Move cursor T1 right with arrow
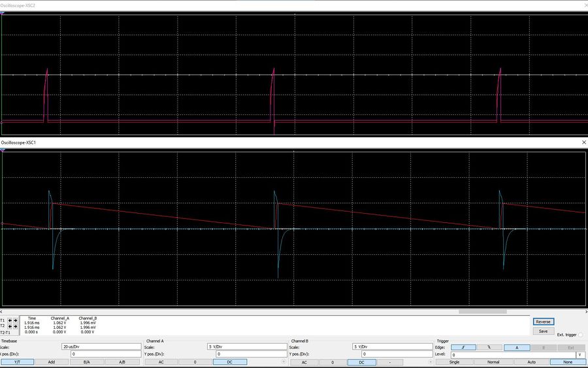 coord(15,320)
